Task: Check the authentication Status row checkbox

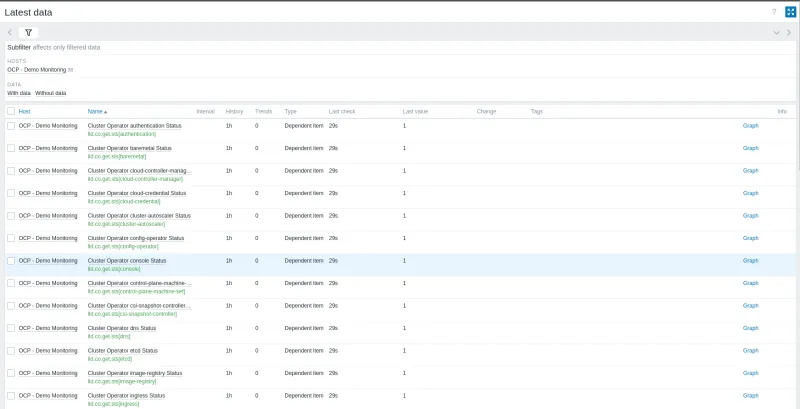Action: 11,126
